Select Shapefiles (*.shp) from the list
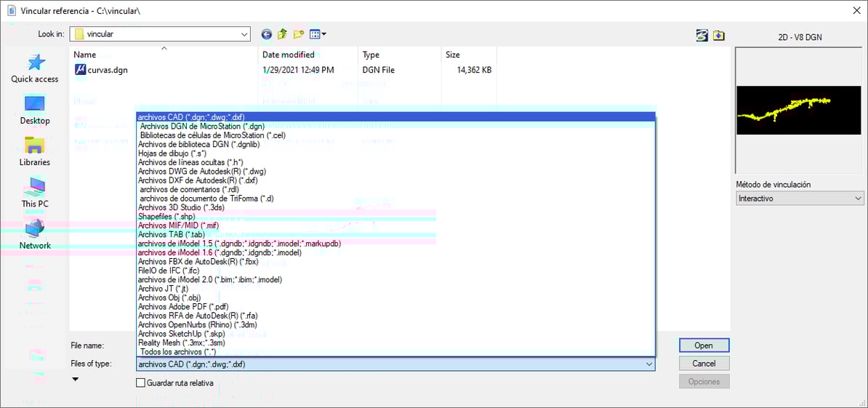The height and width of the screenshot is (408, 868). pos(166,217)
